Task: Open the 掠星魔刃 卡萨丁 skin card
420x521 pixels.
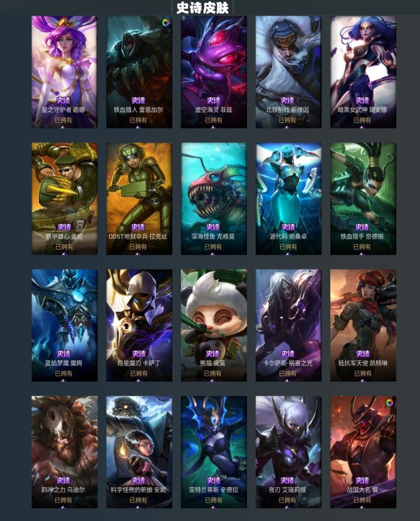Action: coord(139,325)
